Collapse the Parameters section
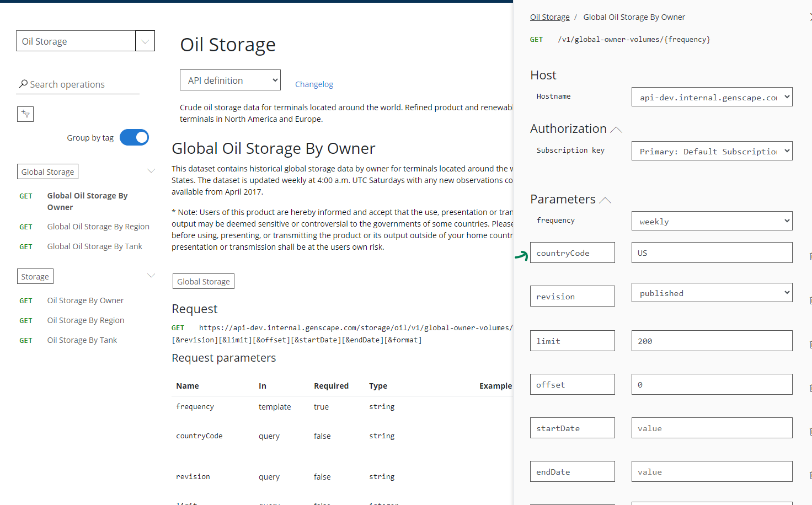This screenshot has height=505, width=812. (605, 200)
